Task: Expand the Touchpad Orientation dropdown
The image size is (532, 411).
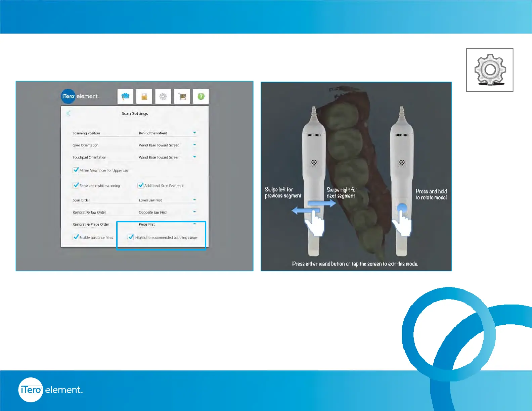Action: pyautogui.click(x=194, y=157)
